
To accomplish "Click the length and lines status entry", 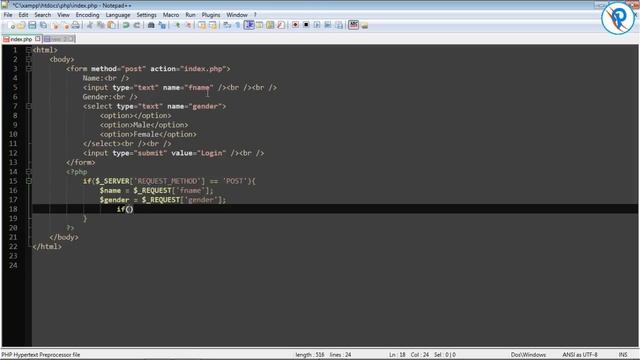I will point(323,355).
